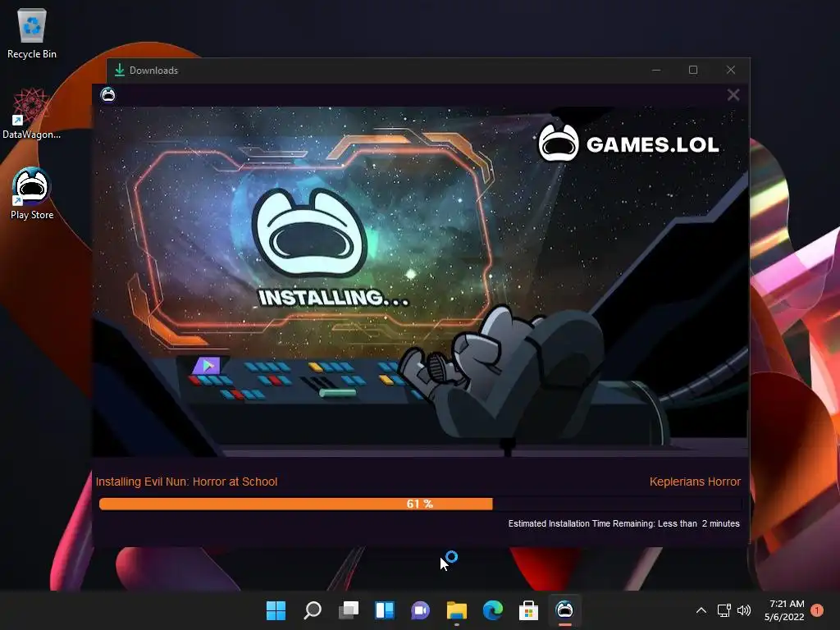Screen dimensions: 840x630
Task: Close the Games.lol installer window
Action: 733,95
